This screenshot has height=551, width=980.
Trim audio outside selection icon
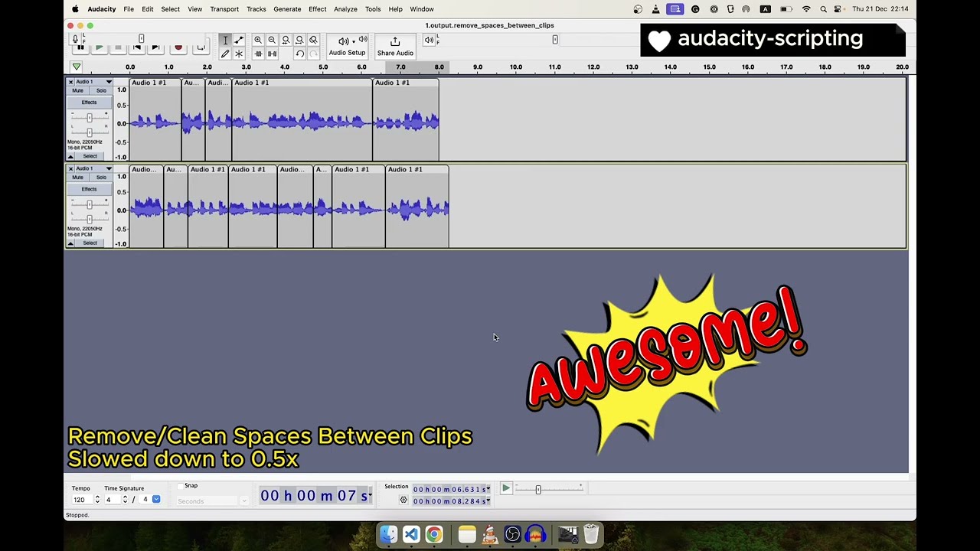pos(258,54)
